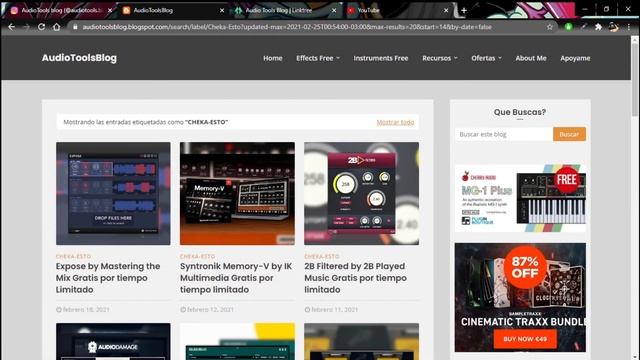Click the CHEKA-ESTO label above 2B Filtered post
640x360 pixels.
click(322, 256)
